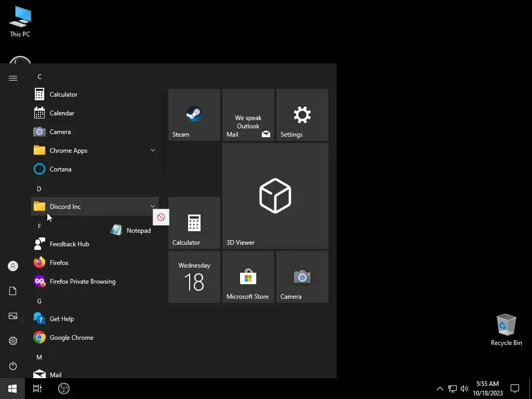
Task: Click the letter M section header
Action: tap(39, 357)
